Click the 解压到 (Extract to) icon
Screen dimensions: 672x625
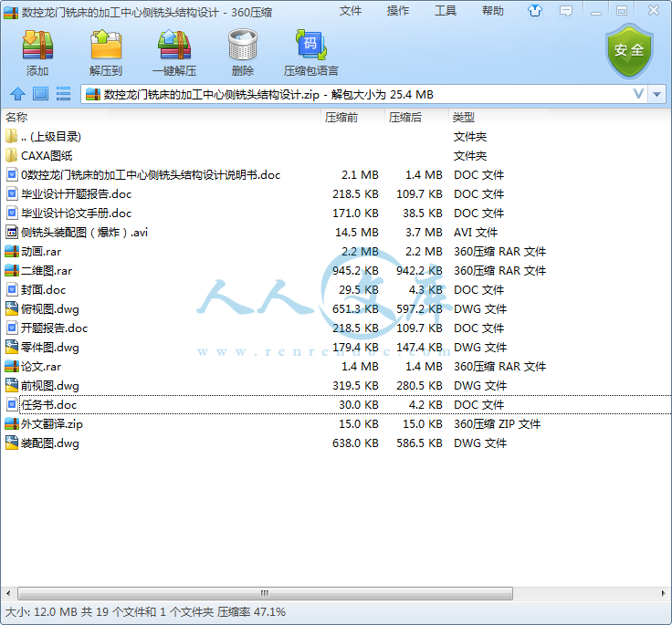(x=106, y=45)
